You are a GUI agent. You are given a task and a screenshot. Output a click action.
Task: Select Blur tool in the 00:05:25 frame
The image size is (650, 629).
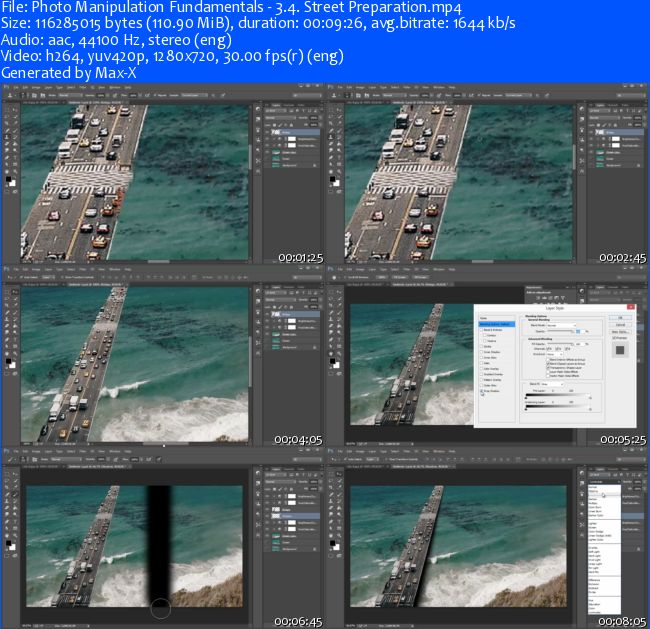click(331, 332)
